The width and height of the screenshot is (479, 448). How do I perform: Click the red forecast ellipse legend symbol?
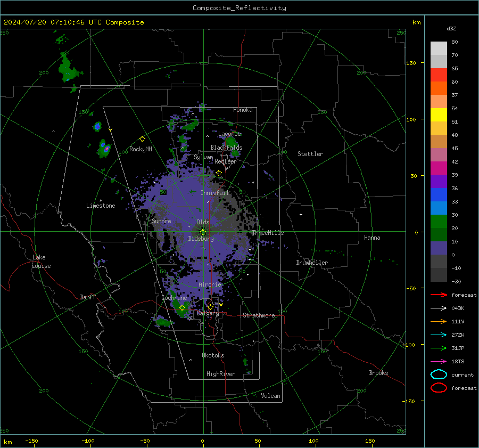pos(439,388)
